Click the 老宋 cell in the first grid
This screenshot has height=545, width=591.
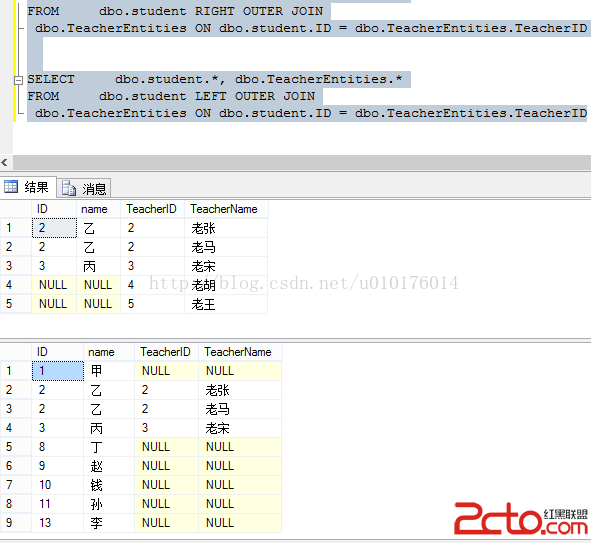click(x=226, y=266)
